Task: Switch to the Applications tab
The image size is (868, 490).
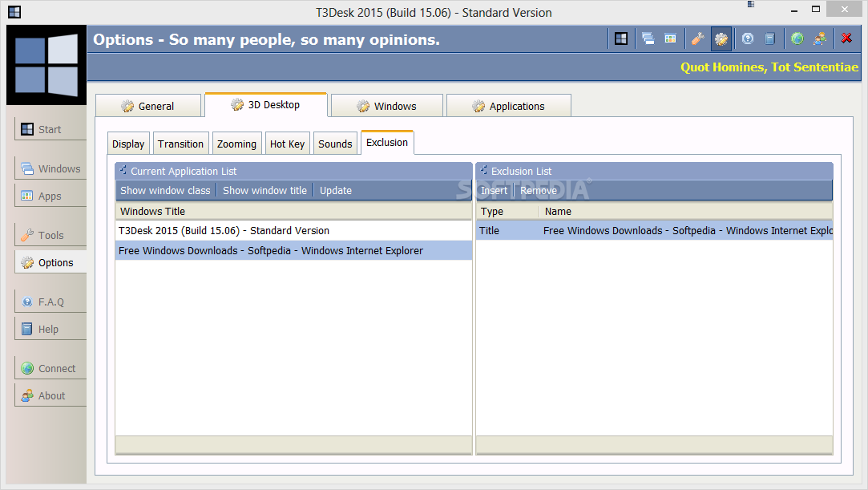Action: (x=509, y=106)
